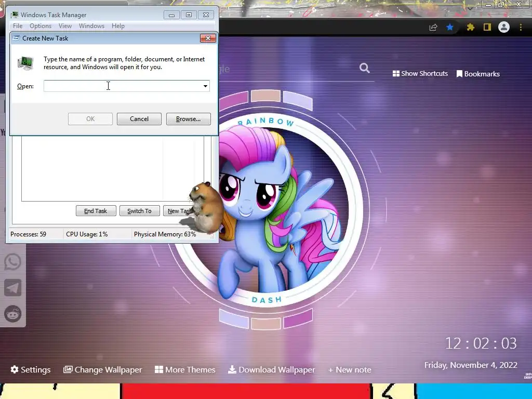Click the 12:02:03 clock display
Screen dimensions: 532x399
pyautogui.click(x=481, y=343)
